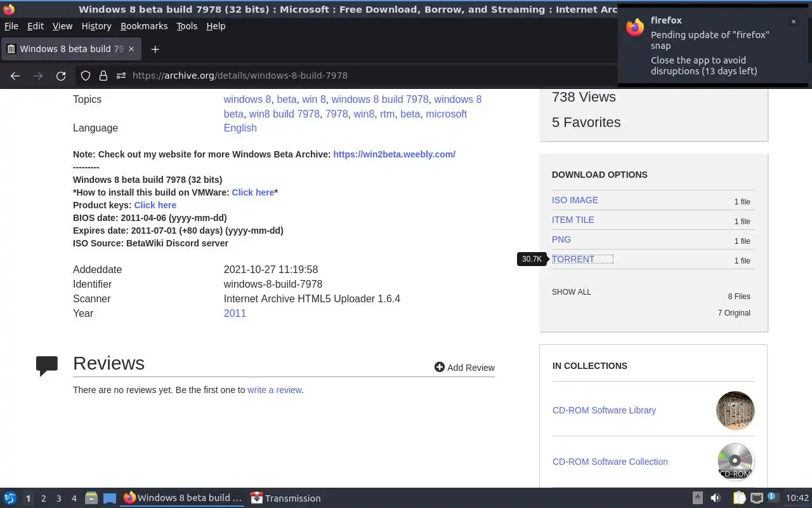
Task: Click the site padlock security icon
Action: (x=103, y=76)
